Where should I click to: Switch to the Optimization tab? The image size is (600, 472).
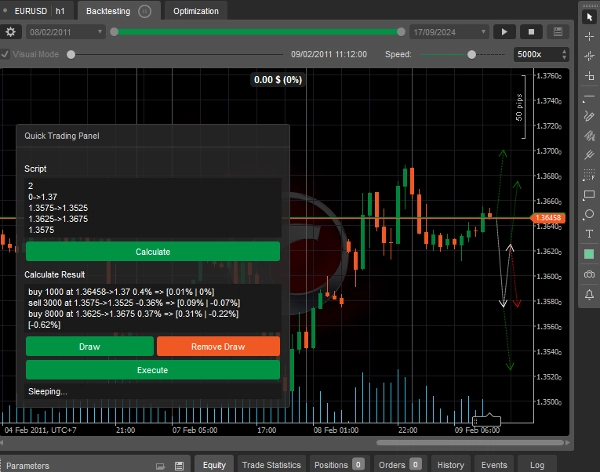point(194,11)
